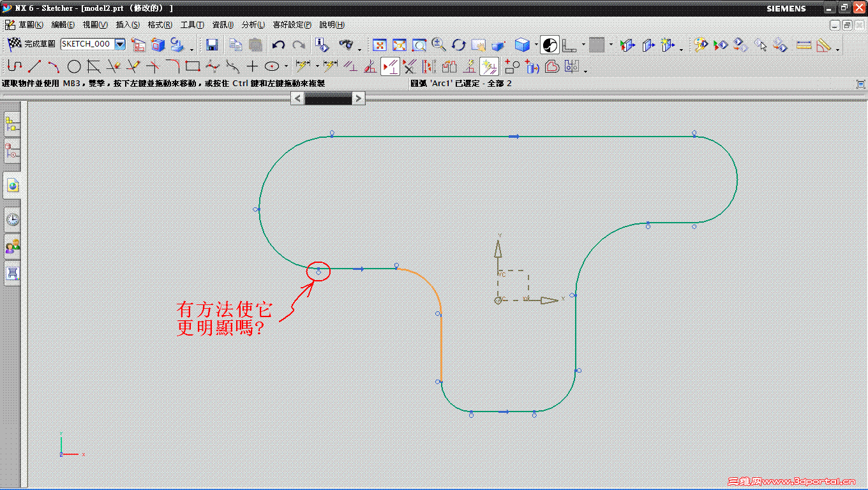Image resolution: width=868 pixels, height=490 pixels.
Task: Open the Inferred Dimensions dropdown arrow
Action: pos(317,66)
